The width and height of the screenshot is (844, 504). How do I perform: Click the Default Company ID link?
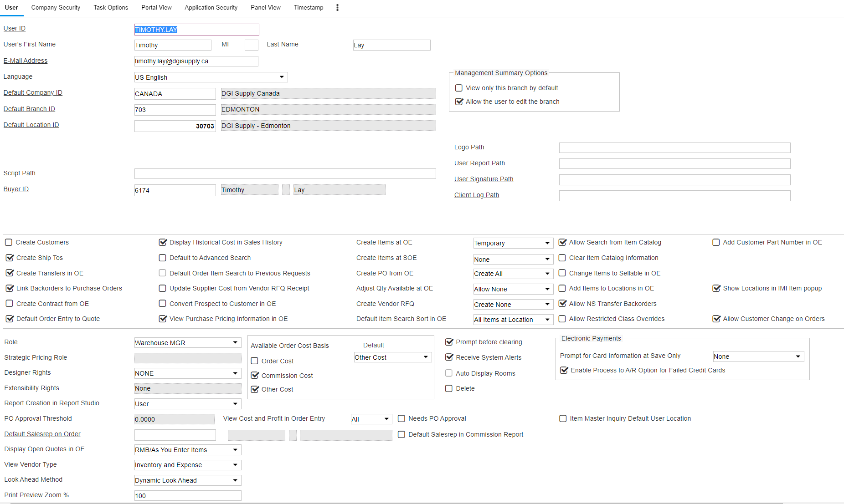(x=33, y=92)
